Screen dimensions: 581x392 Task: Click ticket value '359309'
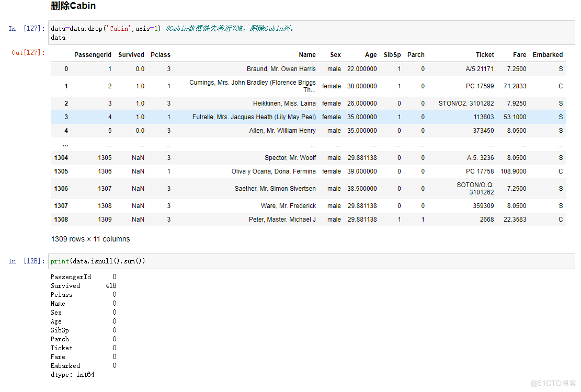(x=483, y=206)
